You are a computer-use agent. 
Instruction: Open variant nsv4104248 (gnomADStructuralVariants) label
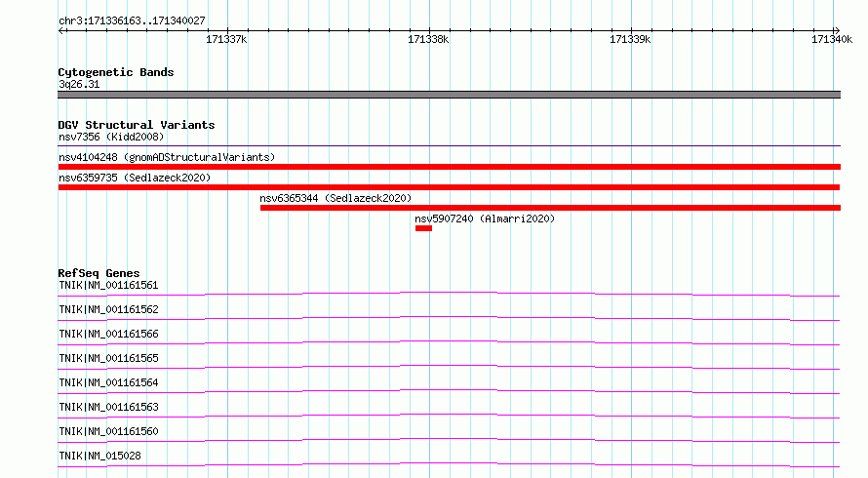click(167, 157)
